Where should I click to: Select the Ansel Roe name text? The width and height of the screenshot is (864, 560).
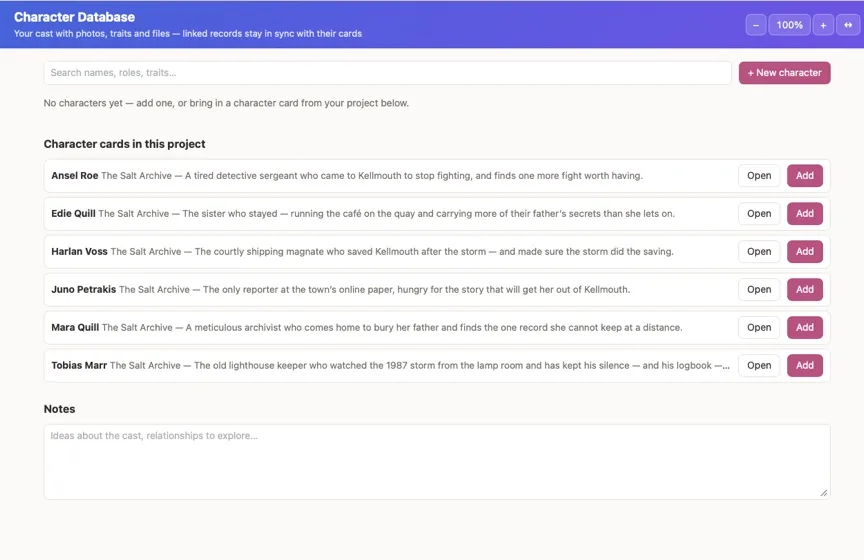tap(74, 176)
